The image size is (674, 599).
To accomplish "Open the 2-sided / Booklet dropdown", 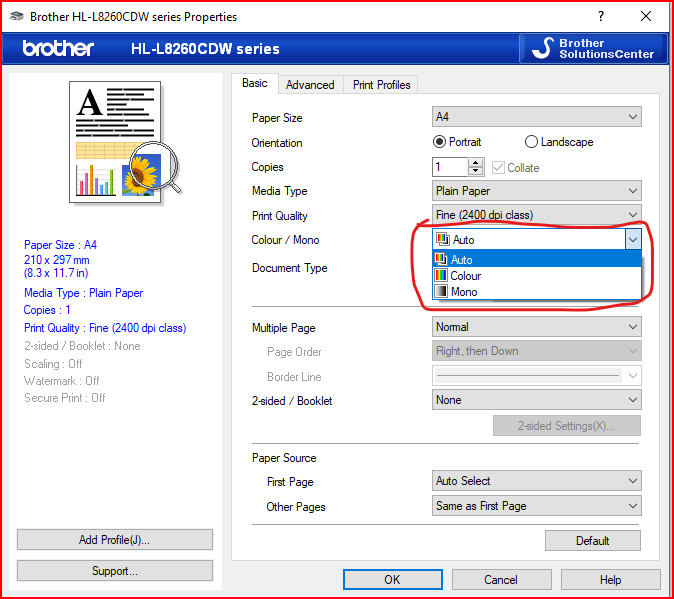I will (x=536, y=400).
